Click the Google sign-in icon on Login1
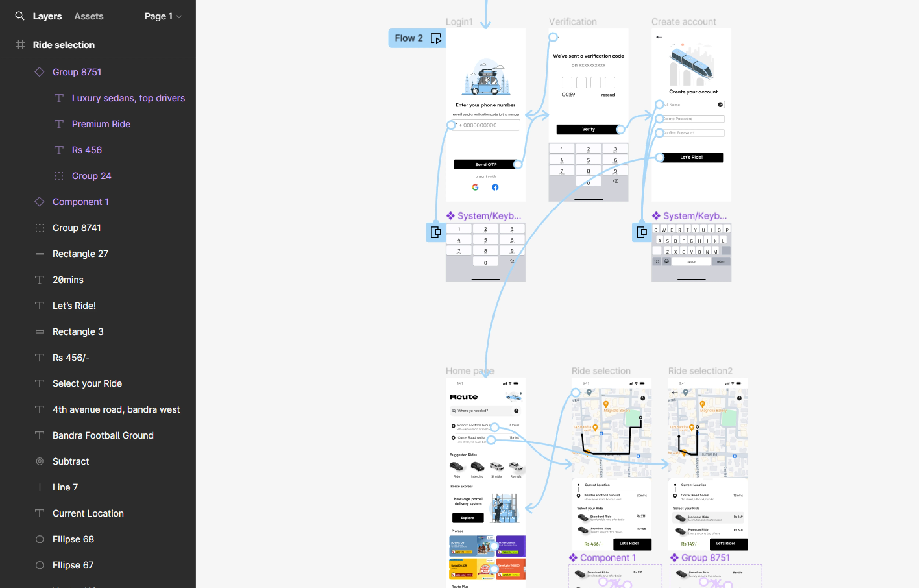 coord(475,187)
